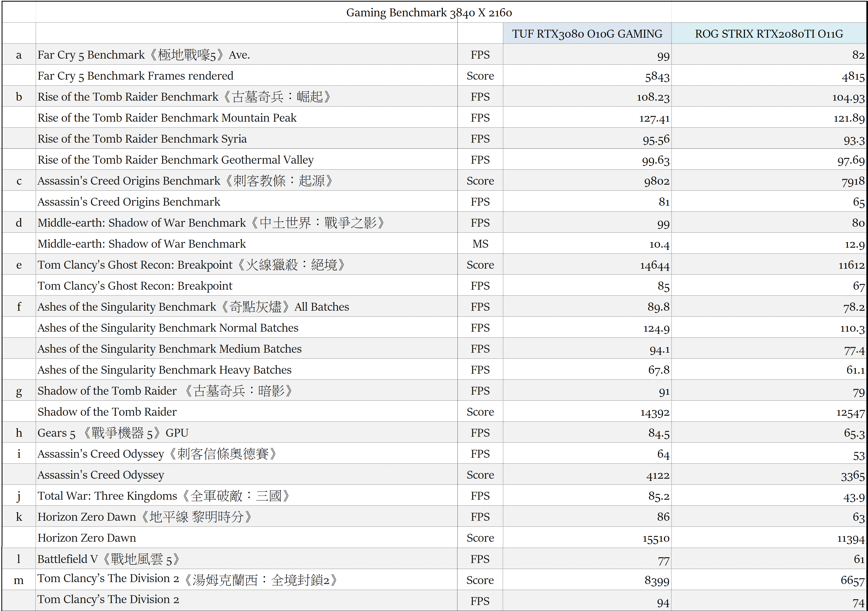Select the "Middle-earth: Shadow of War Benchmark《中土世界：戰爭之影》" cell
868x611 pixels.
tap(246, 223)
